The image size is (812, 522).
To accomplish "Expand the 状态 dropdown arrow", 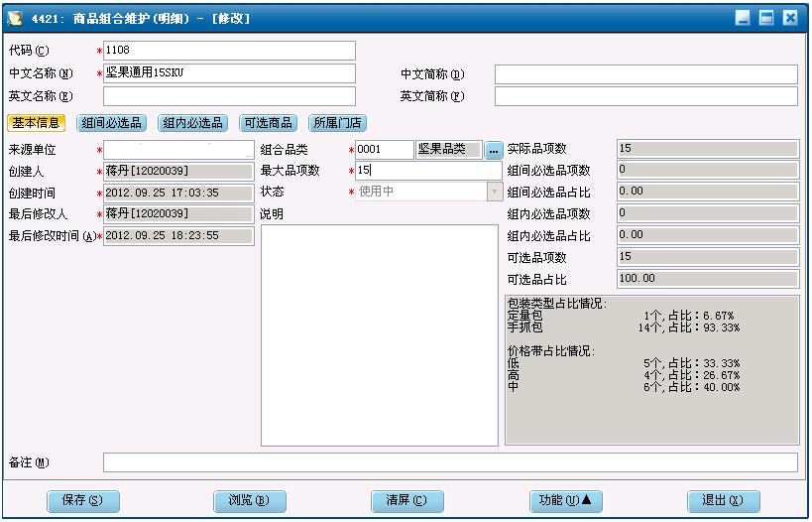I will 494,192.
